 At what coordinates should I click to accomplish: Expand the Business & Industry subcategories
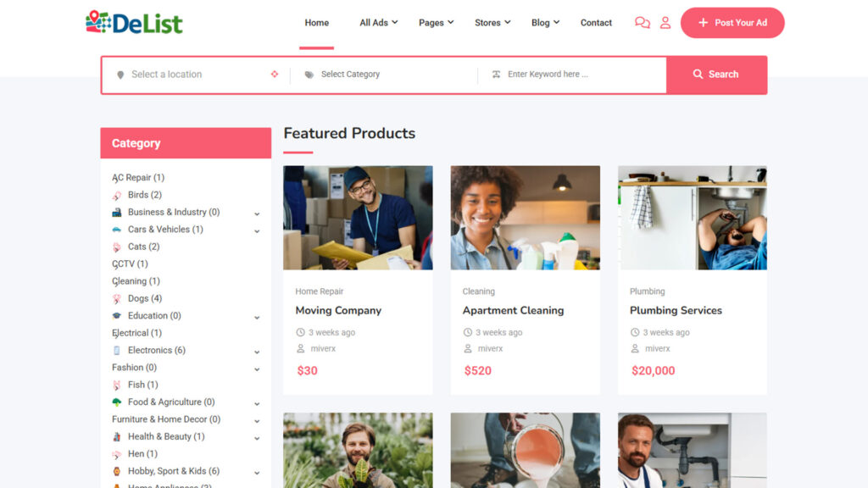pyautogui.click(x=257, y=213)
